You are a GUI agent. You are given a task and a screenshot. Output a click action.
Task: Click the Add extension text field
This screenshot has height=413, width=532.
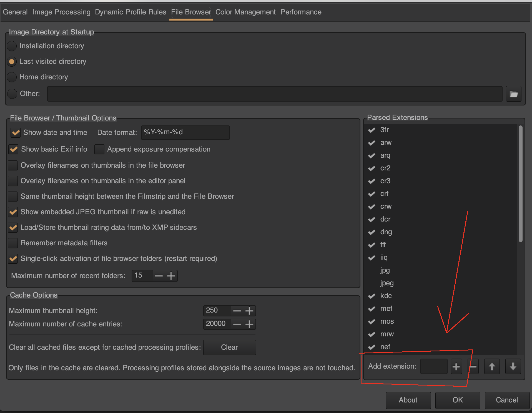click(433, 367)
